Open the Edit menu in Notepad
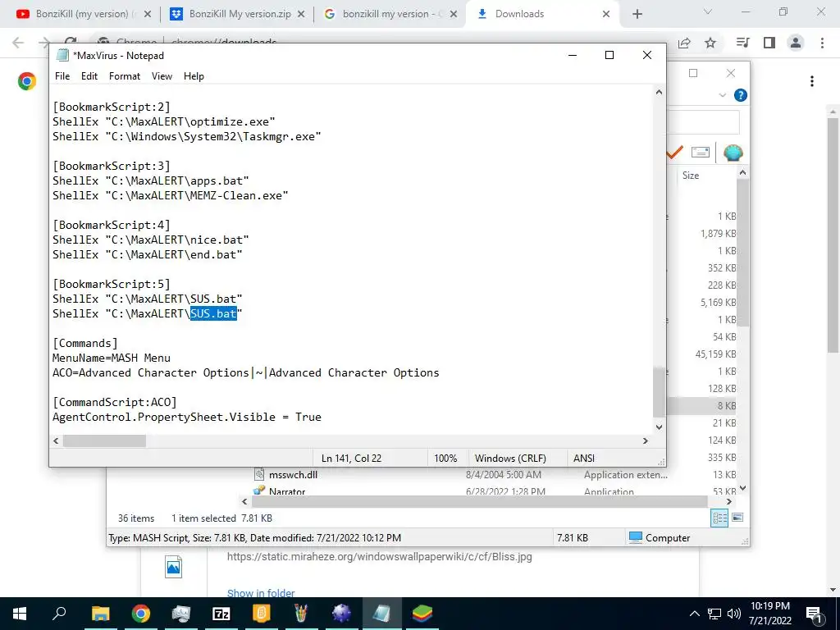 tap(89, 76)
